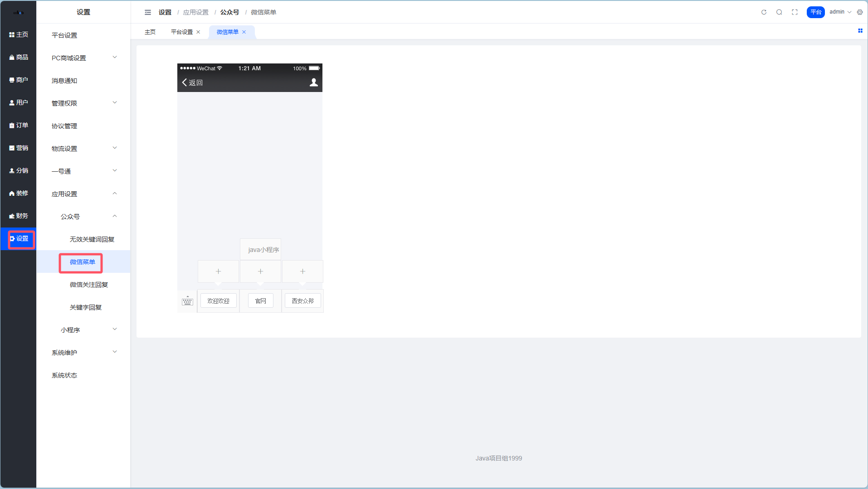Open the tab grid icon at right
Viewport: 868px width, 489px height.
(x=860, y=31)
